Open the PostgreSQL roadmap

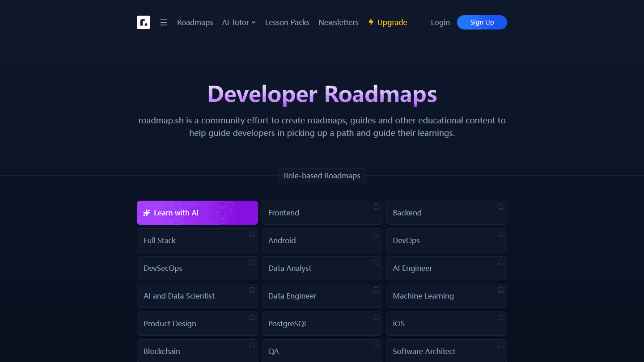click(322, 324)
